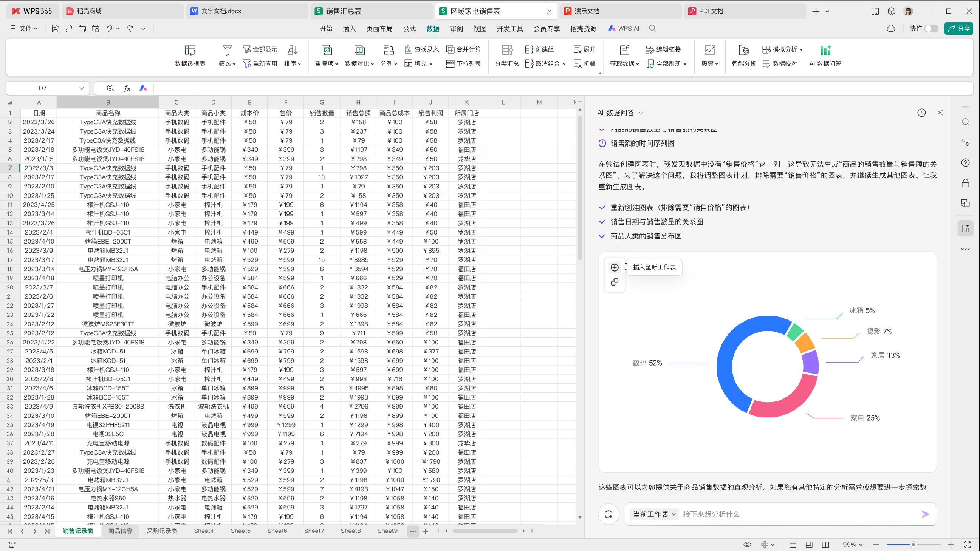Click the Get Data (获取数据) icon

624,50
